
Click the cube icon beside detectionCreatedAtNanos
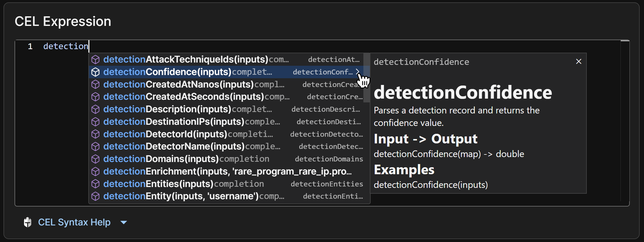96,84
